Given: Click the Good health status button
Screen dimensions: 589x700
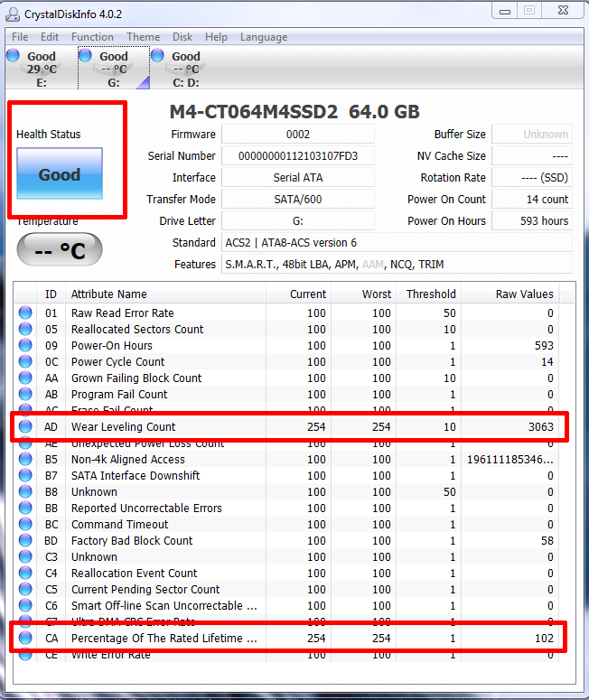Looking at the screenshot, I should coord(60,173).
